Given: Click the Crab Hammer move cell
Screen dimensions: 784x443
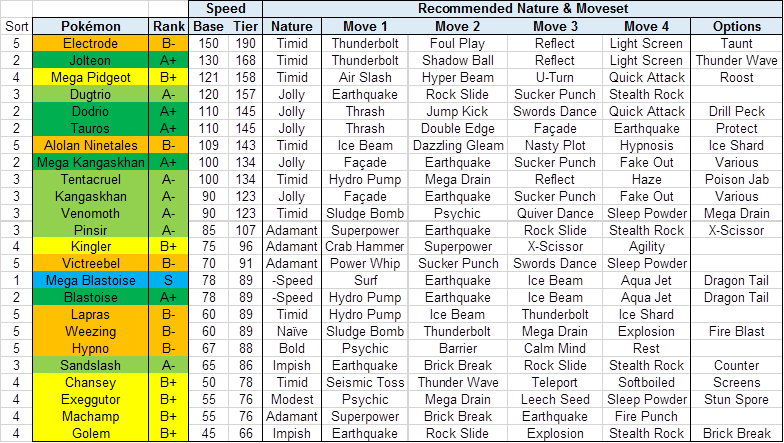Looking at the screenshot, I should pyautogui.click(x=365, y=246).
